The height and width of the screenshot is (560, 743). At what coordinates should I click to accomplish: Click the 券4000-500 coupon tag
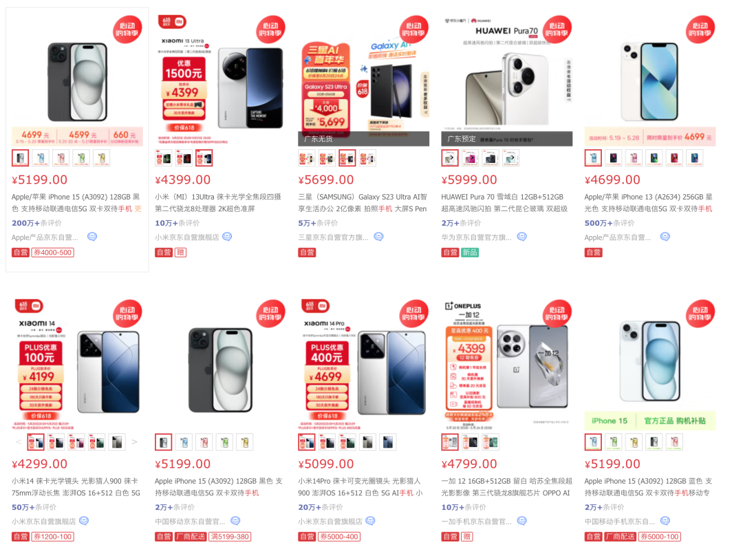[52, 252]
